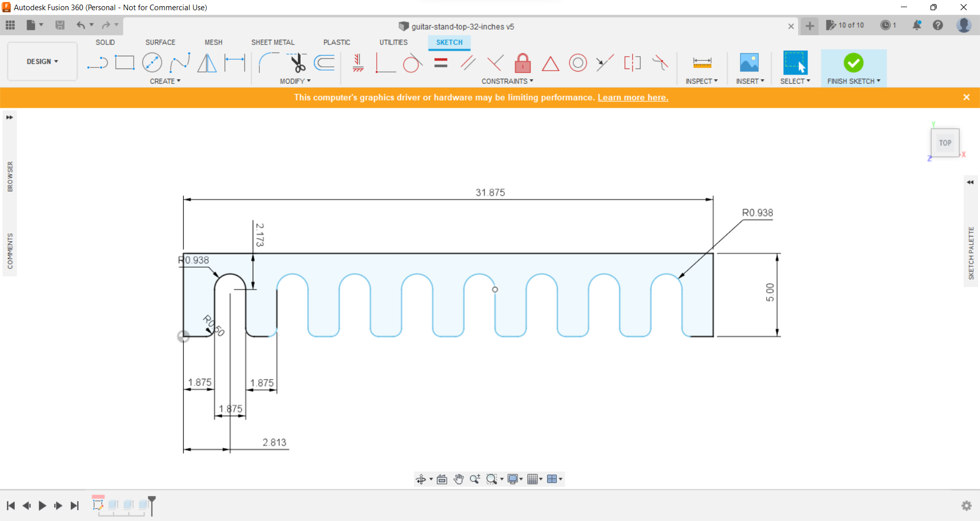Activate the Circle tool

tap(152, 62)
